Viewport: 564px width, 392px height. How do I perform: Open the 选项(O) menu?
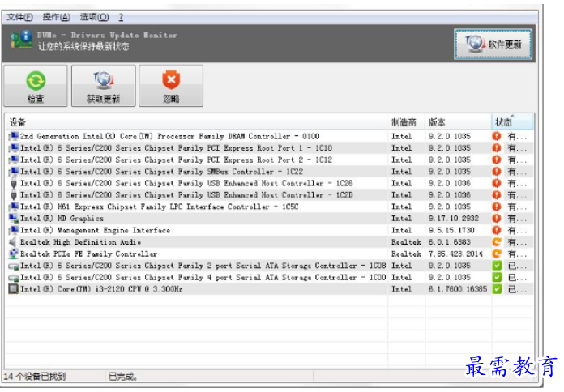[x=94, y=17]
